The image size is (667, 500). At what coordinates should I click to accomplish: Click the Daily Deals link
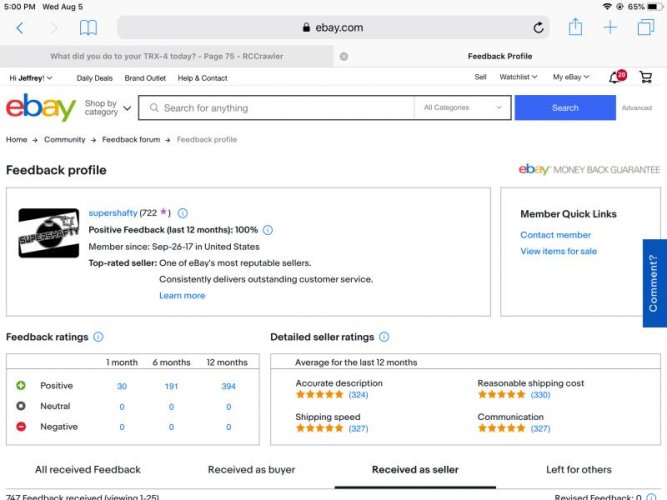94,78
